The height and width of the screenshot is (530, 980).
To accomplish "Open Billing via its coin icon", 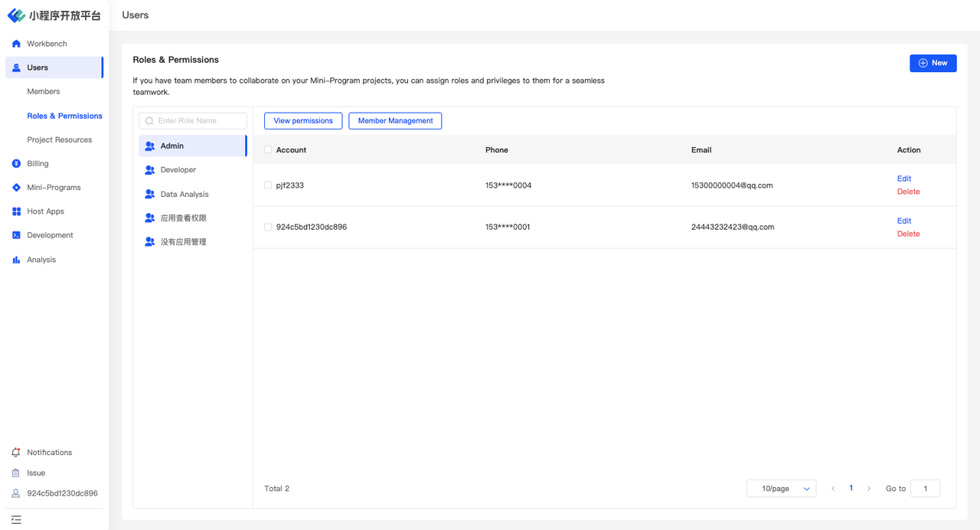I will (16, 163).
